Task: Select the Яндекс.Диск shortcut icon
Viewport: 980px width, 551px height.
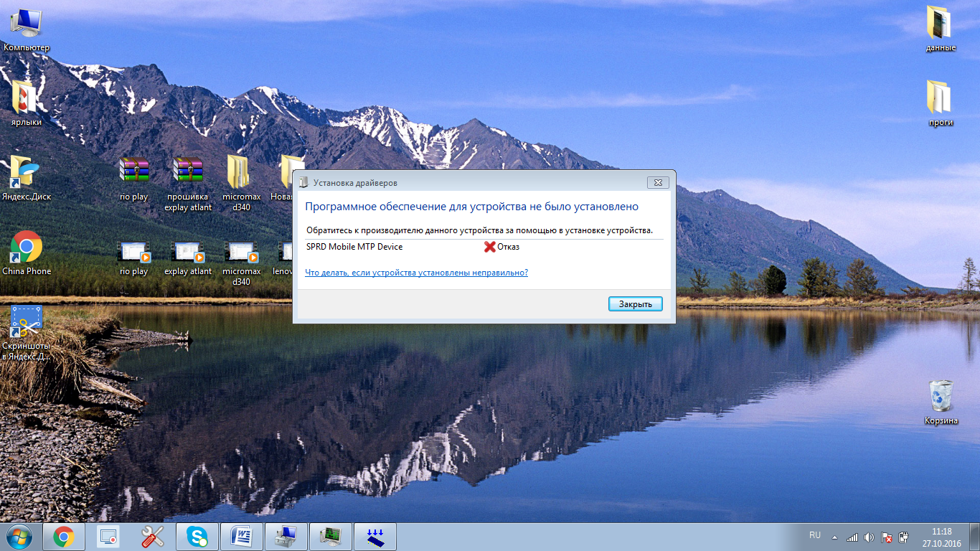Action: (27, 178)
